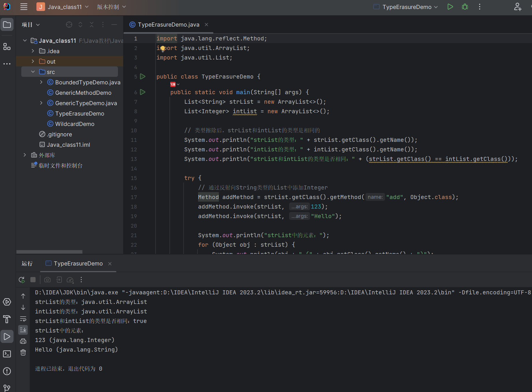
Task: Click the run gutter arrow beside main method
Action: 143,92
